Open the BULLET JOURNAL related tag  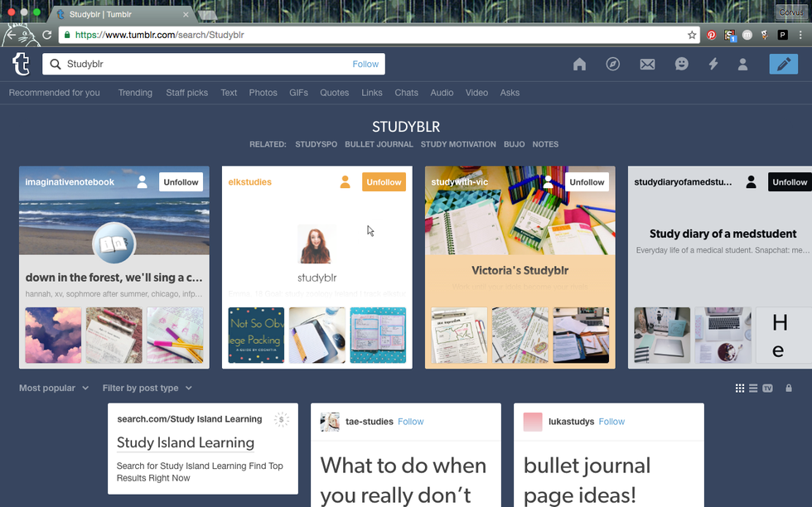coord(379,144)
